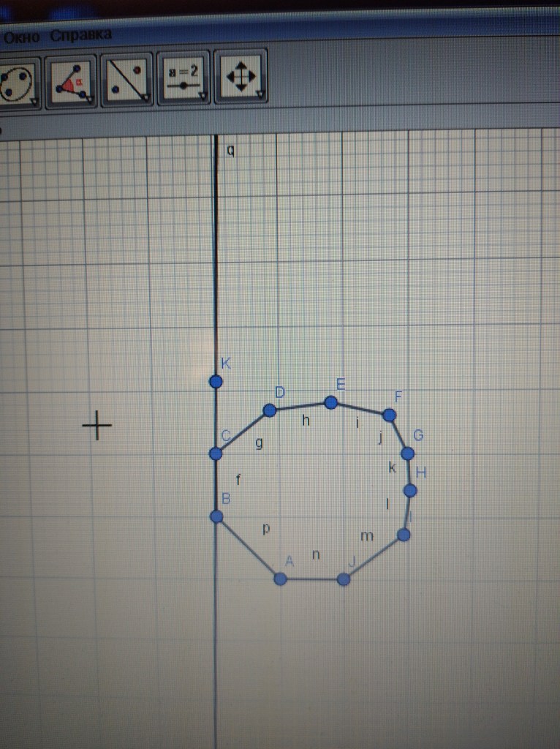Select point C on the vertical line
The width and height of the screenshot is (560, 749).
(216, 453)
